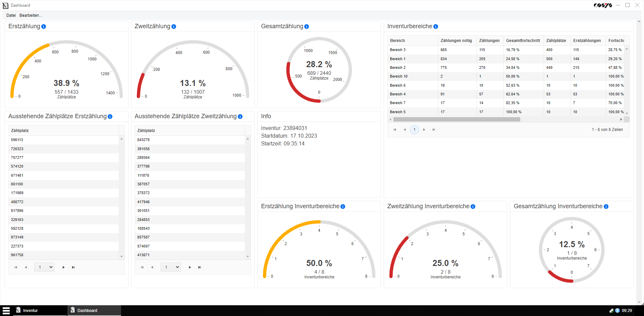
Task: Switch to Inventur taskbar tab
Action: tap(40, 311)
